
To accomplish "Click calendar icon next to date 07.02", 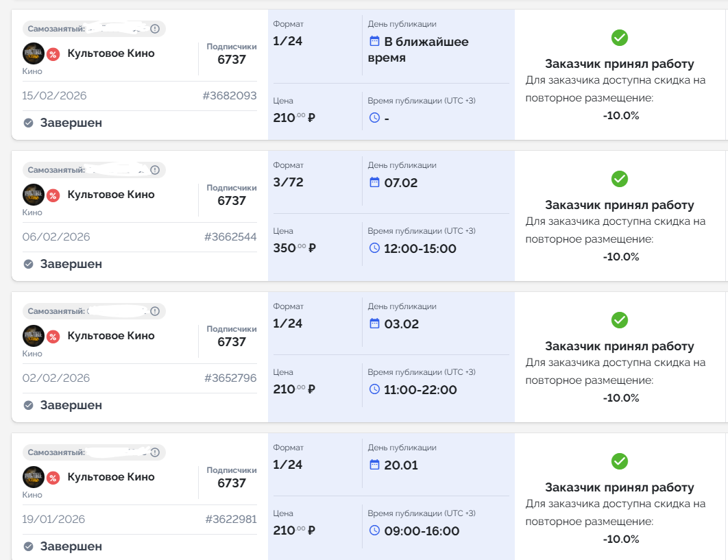I will click(374, 182).
